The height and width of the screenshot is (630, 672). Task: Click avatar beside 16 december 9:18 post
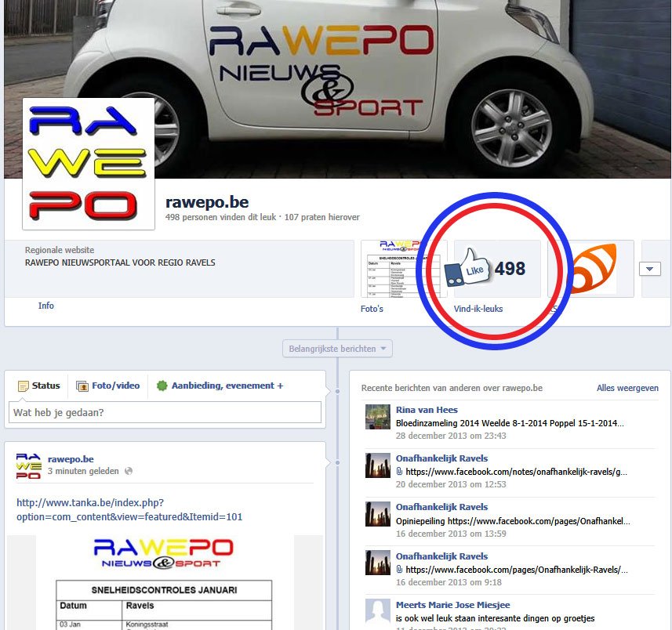(x=378, y=563)
